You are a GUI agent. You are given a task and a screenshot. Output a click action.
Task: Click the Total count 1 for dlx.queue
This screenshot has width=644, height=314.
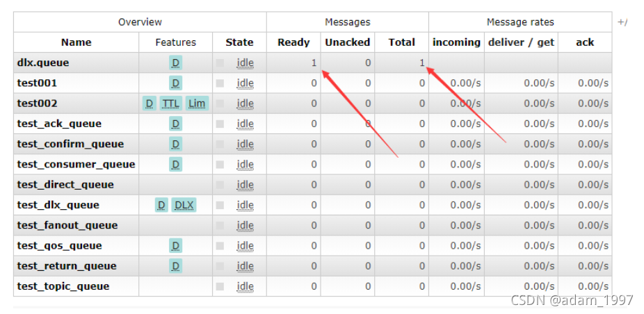coord(422,63)
